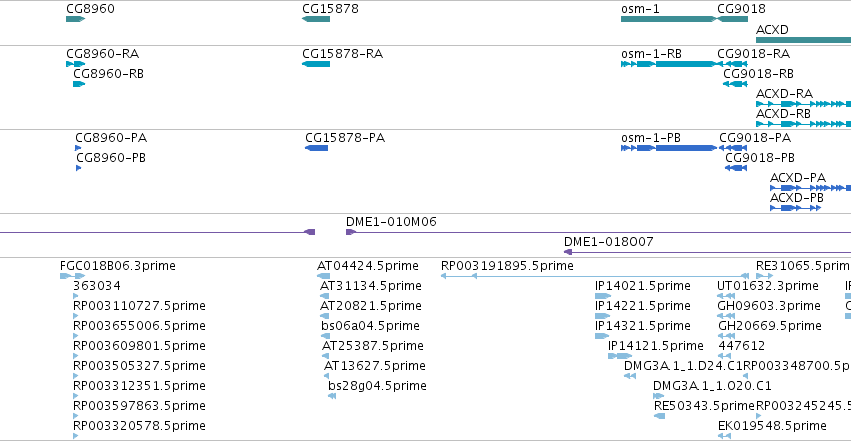Select the IP14021.5prime EST glyph
This screenshot has width=851, height=441.
pos(603,296)
